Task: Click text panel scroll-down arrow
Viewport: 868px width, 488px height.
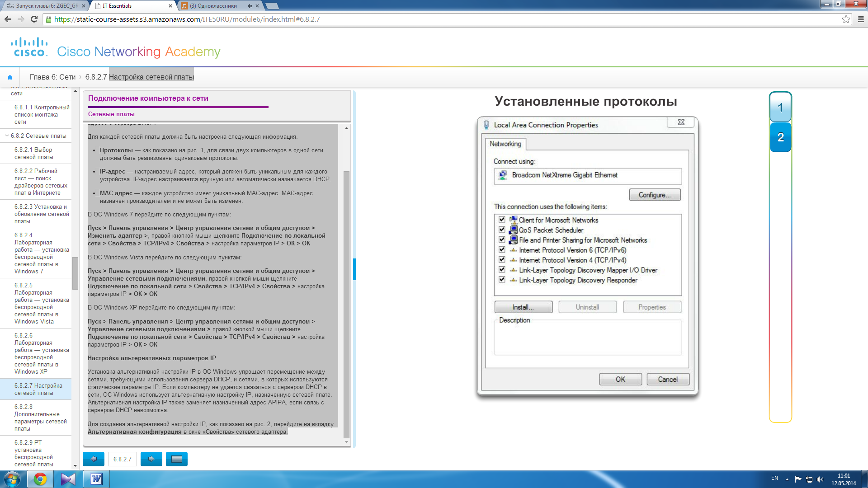Action: click(x=346, y=442)
